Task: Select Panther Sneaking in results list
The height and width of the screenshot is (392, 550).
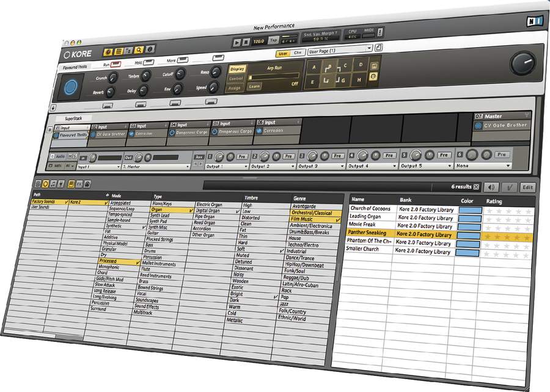Action: pos(439,235)
